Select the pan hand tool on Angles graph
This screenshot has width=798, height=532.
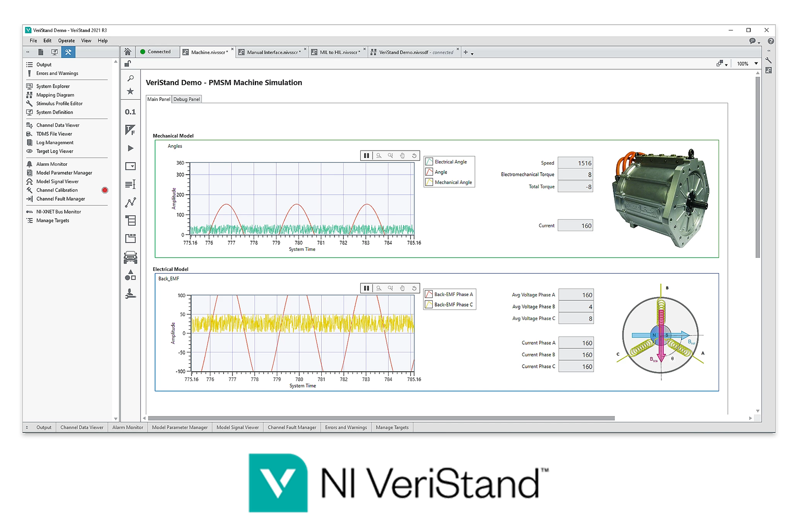(402, 155)
